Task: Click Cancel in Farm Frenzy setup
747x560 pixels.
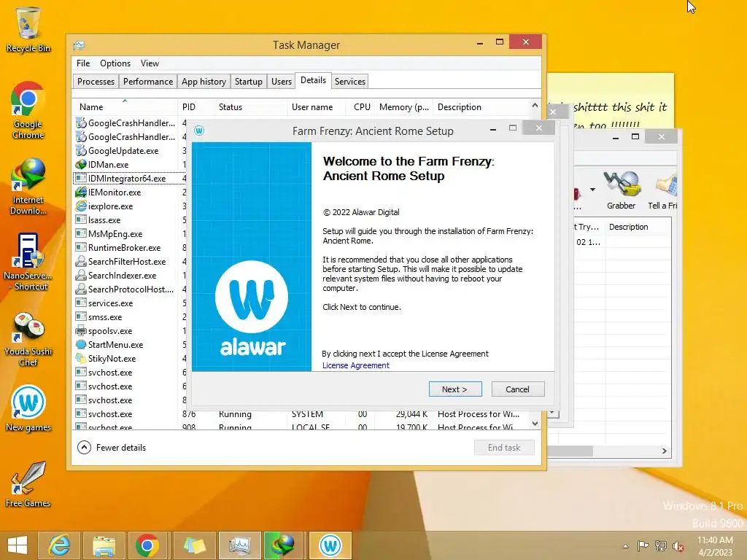Action: (517, 389)
